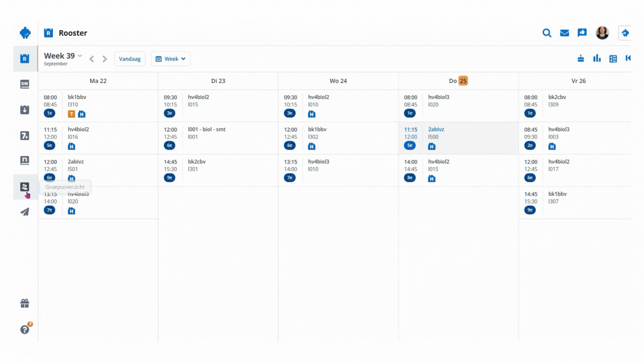The image size is (644, 362).
Task: Open the 7+ grades sidebar icon
Action: pyautogui.click(x=24, y=136)
